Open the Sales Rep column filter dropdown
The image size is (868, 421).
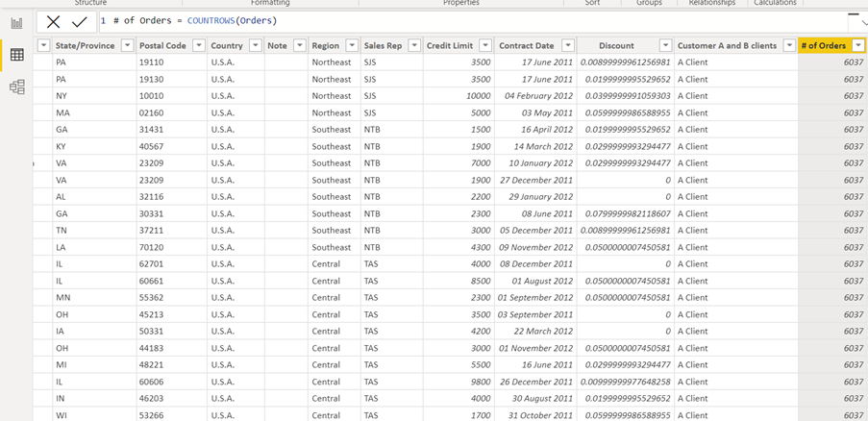click(414, 45)
